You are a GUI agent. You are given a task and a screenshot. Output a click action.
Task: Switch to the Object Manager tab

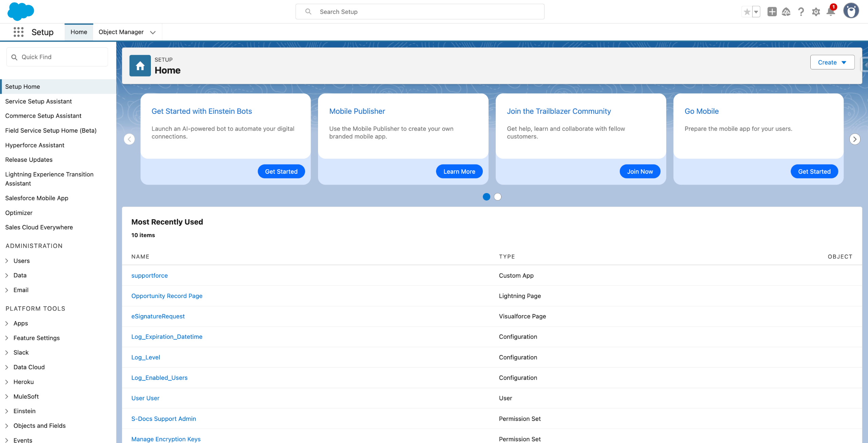[121, 32]
